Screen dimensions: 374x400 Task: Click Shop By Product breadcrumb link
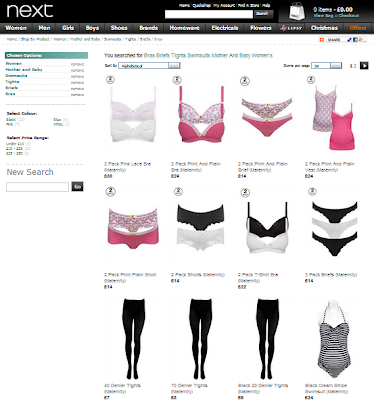tap(35, 39)
